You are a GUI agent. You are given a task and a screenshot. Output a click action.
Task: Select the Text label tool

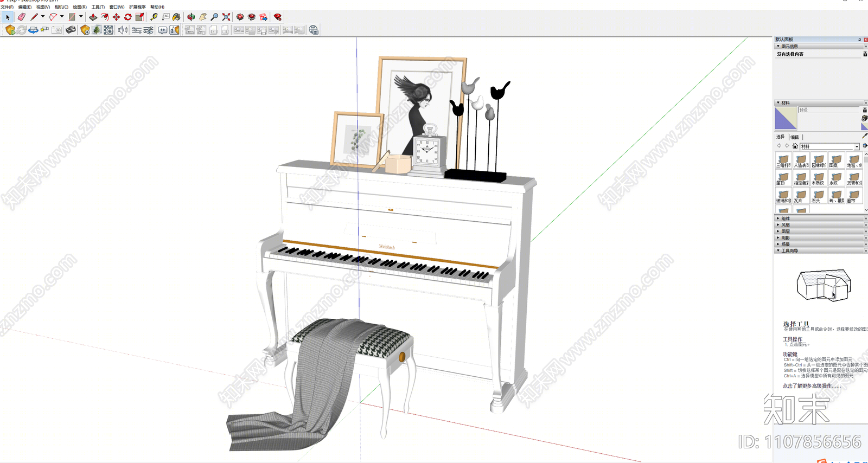165,17
